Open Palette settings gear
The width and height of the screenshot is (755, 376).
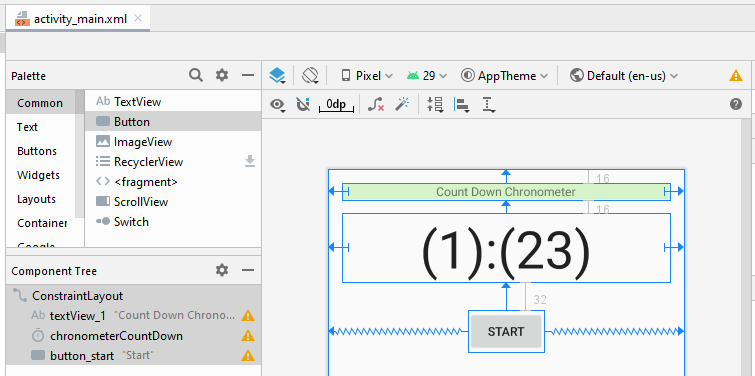click(221, 75)
